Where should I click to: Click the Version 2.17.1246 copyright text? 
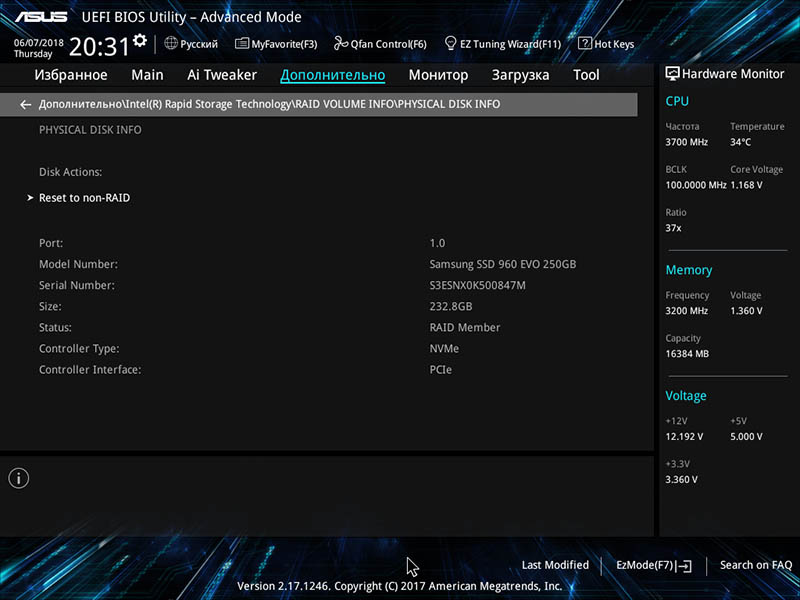click(399, 586)
